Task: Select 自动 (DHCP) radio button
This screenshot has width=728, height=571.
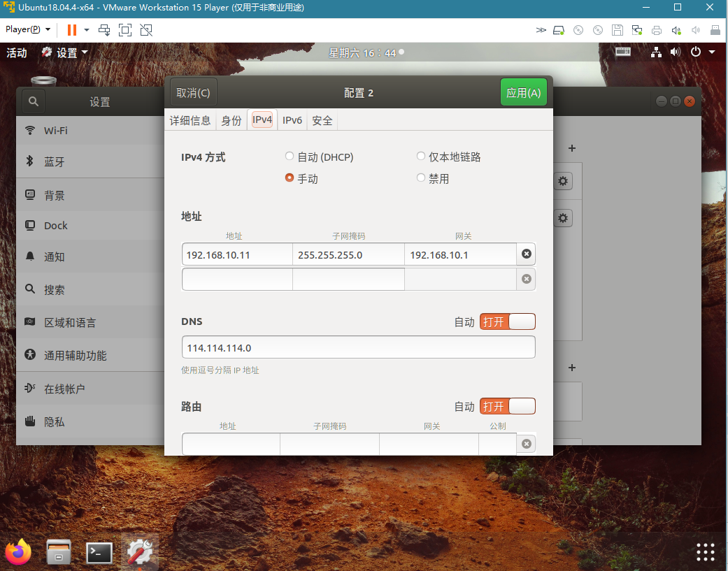Action: tap(290, 157)
